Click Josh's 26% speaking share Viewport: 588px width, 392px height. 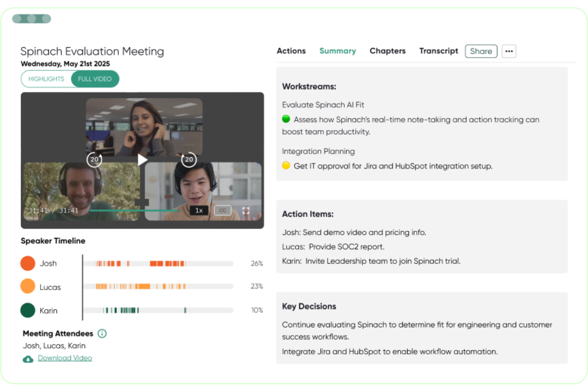257,263
